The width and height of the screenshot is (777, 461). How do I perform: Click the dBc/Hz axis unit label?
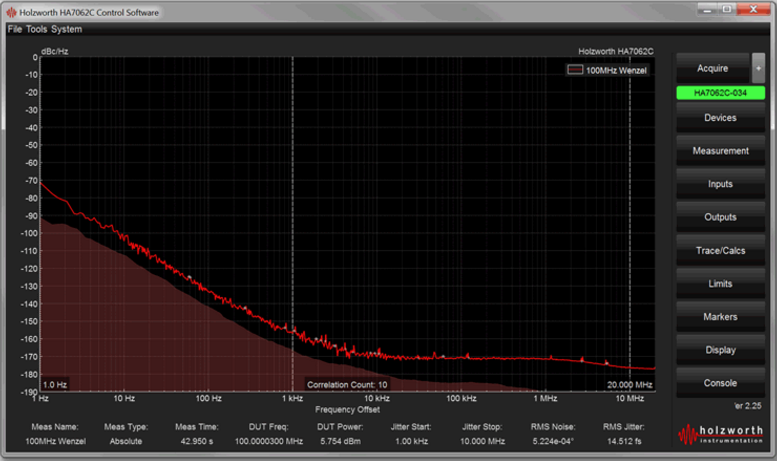point(55,51)
